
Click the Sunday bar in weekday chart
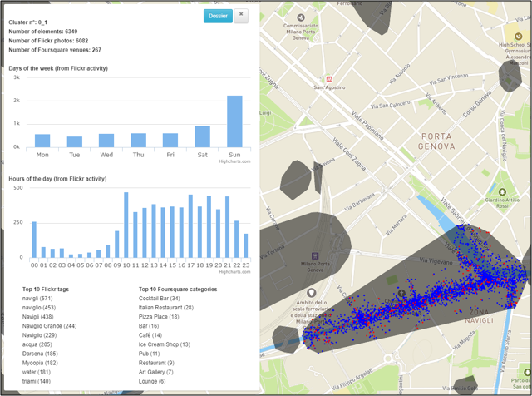pyautogui.click(x=234, y=121)
